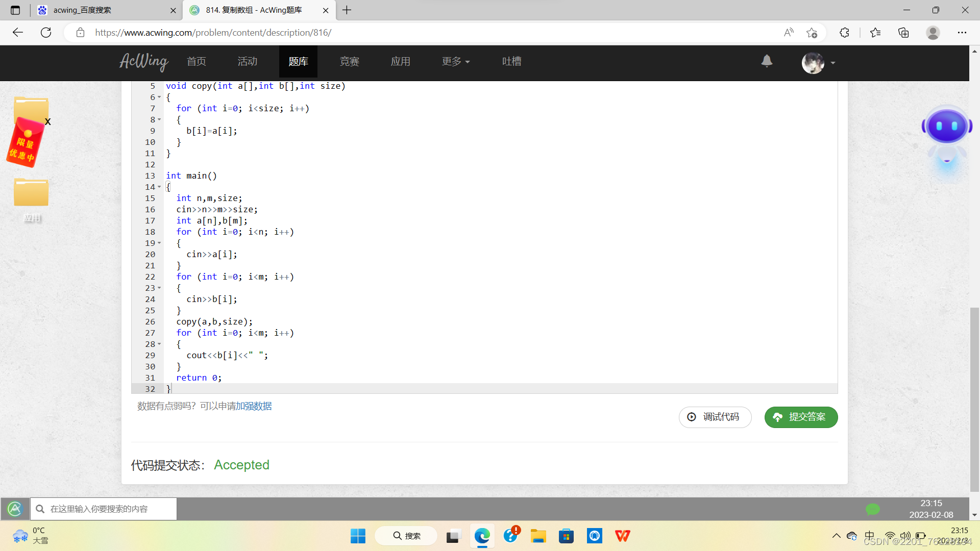Expand the 更多 navigation dropdown

point(455,62)
